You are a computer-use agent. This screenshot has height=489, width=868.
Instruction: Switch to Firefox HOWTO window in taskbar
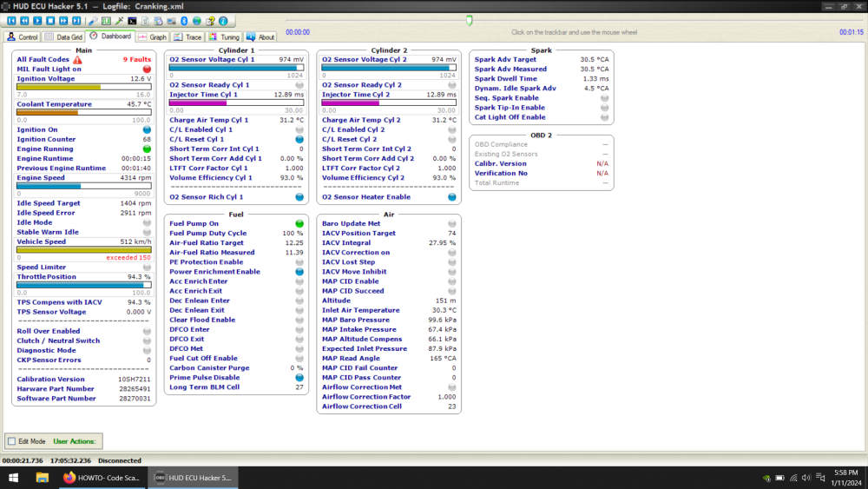(x=102, y=478)
